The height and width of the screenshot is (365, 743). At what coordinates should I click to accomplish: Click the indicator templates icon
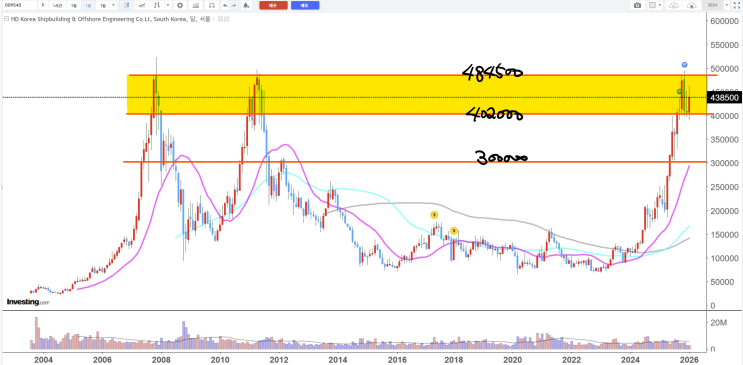click(212, 5)
